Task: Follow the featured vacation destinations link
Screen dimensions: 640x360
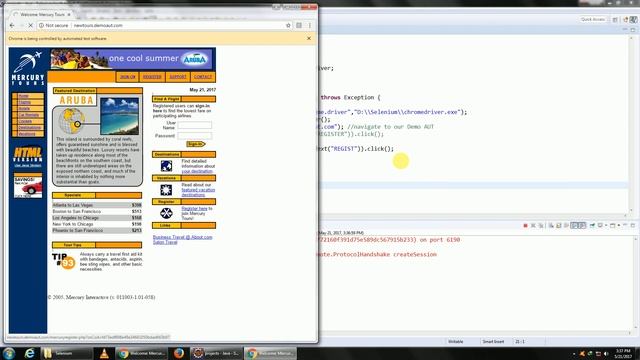Action: 198,192
